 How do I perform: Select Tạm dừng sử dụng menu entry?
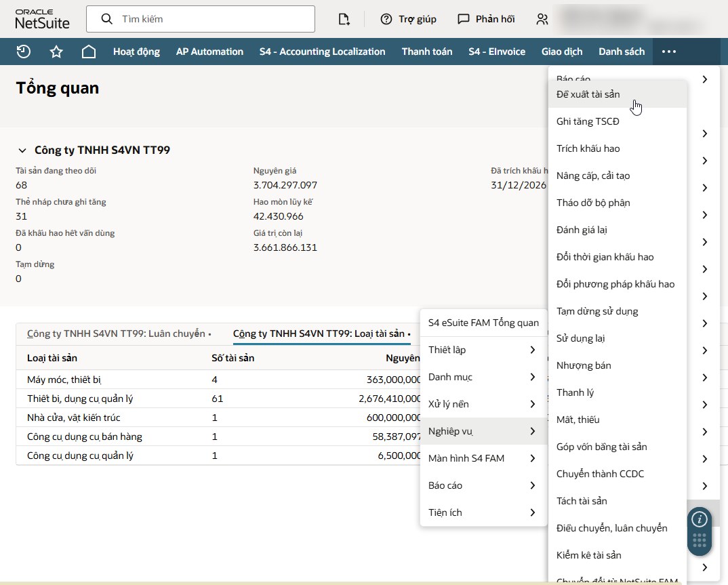pos(617,312)
